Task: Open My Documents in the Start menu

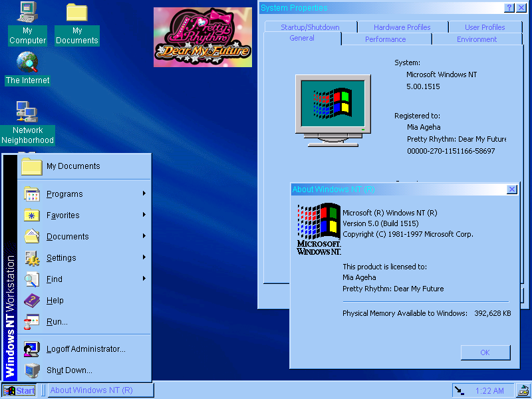Action: click(84, 166)
